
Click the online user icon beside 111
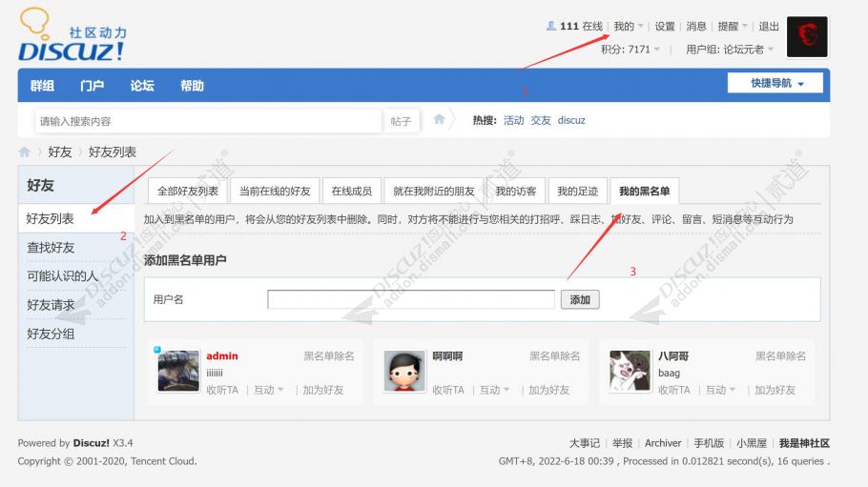tap(550, 26)
